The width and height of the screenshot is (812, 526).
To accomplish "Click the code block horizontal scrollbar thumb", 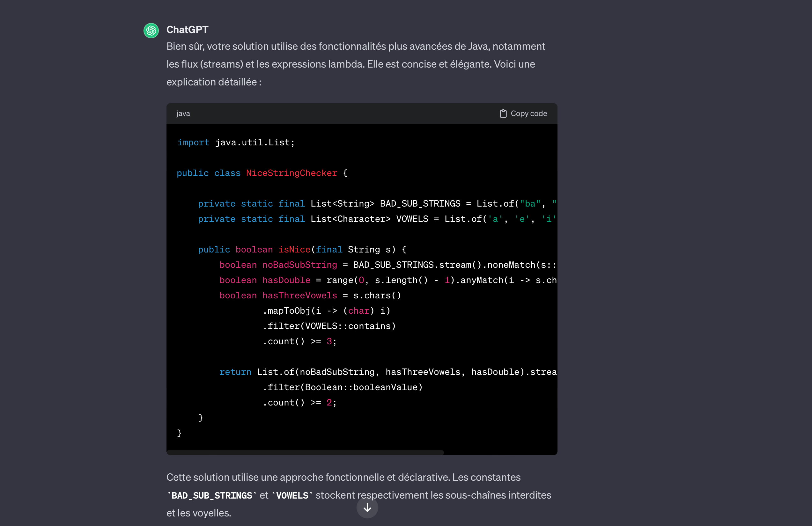I will click(x=305, y=452).
